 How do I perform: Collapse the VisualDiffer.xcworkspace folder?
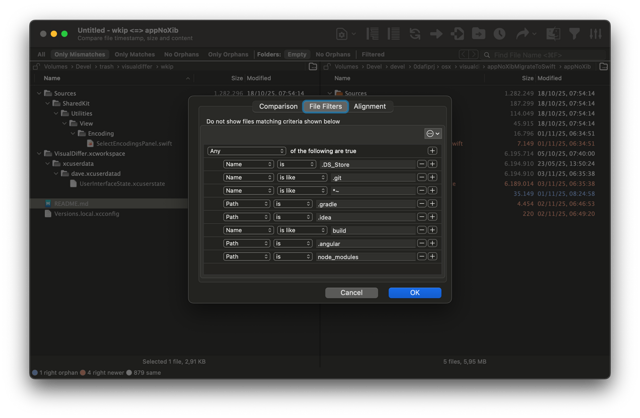(x=39, y=153)
